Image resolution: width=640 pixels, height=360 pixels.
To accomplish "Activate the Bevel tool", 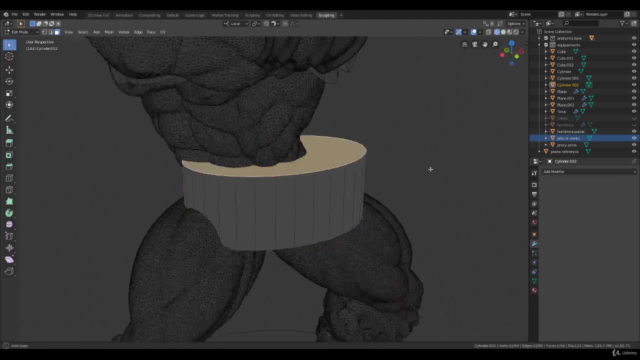I will 9,167.
